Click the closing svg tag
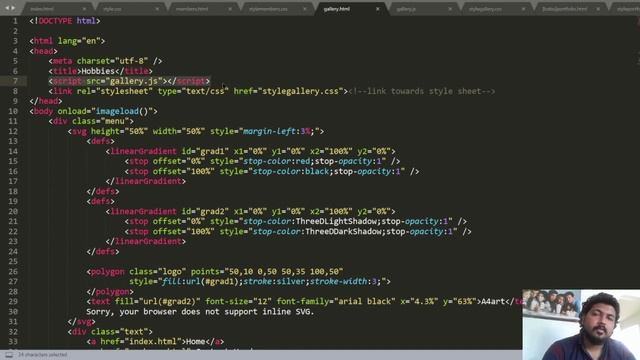 point(82,322)
